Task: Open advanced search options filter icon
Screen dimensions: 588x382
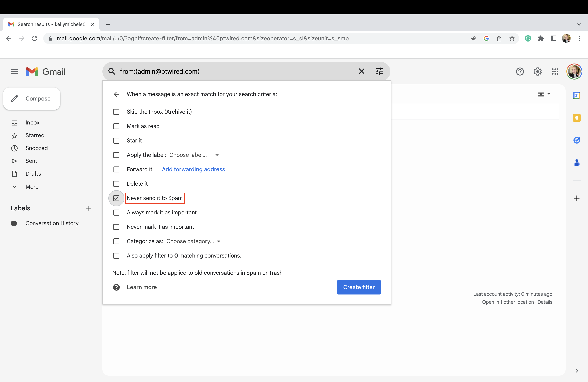Action: coord(379,71)
